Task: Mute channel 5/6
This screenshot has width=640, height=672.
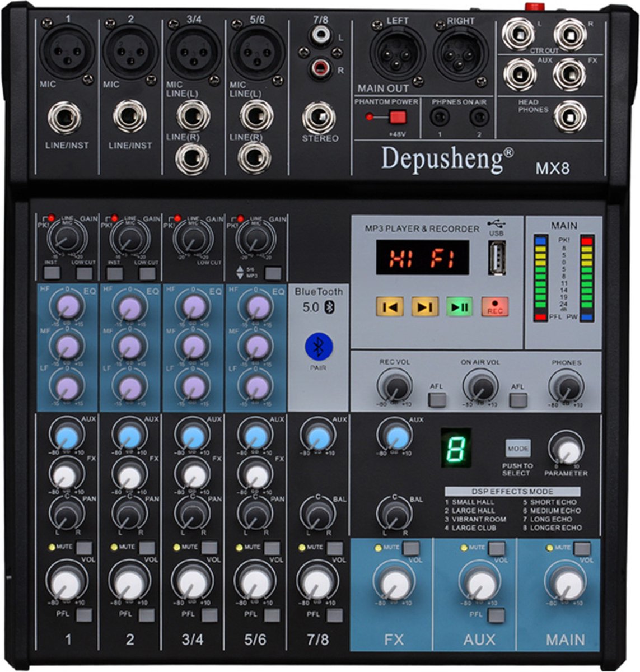Action: pos(272,547)
